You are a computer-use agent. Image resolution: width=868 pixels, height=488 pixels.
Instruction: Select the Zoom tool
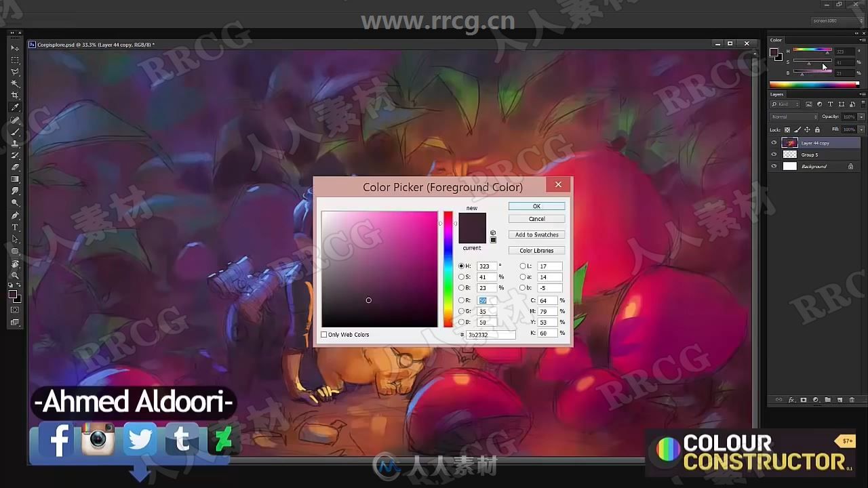click(x=15, y=274)
